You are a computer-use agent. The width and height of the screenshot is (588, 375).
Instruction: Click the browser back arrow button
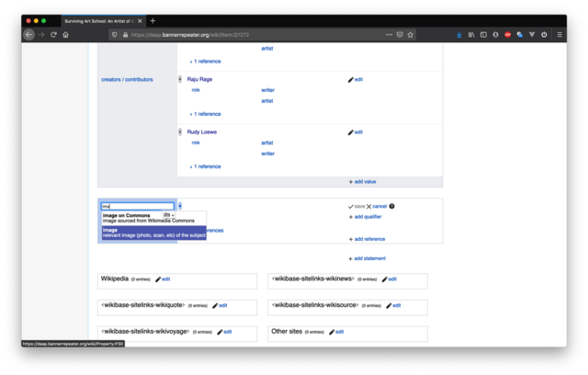(x=29, y=35)
